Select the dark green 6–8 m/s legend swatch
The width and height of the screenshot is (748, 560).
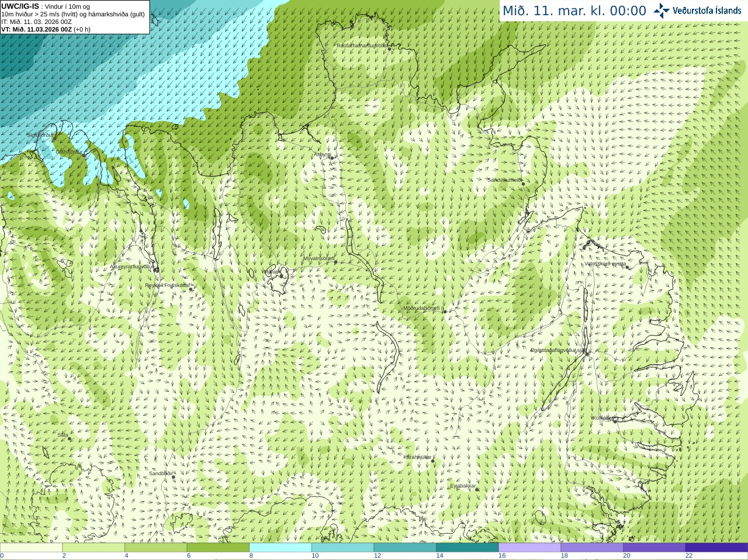pos(218,548)
